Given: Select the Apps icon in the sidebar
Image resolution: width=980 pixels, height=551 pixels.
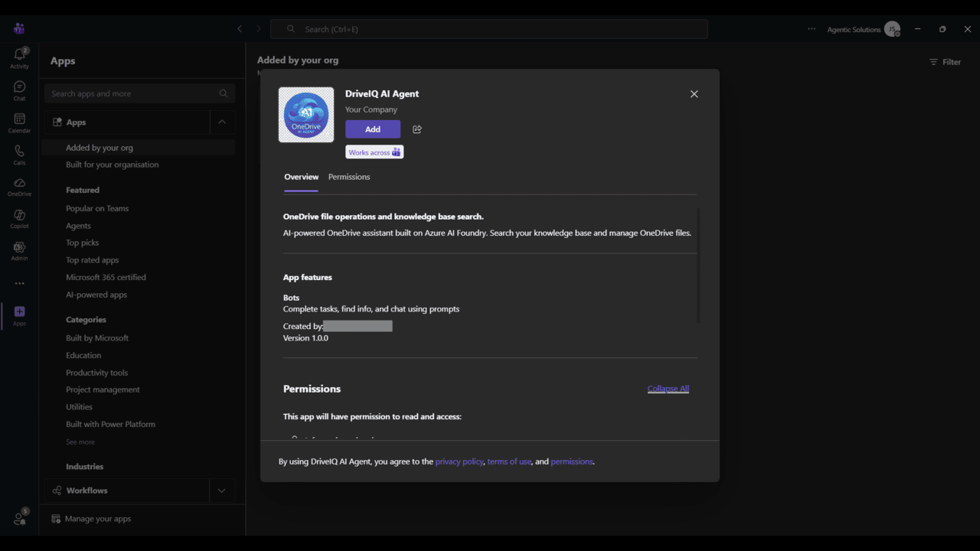Looking at the screenshot, I should (x=19, y=315).
